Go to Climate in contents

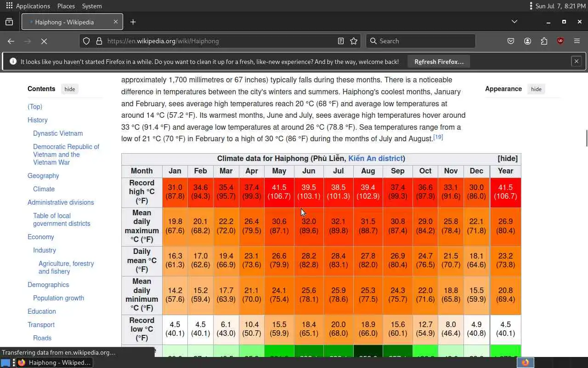44,189
